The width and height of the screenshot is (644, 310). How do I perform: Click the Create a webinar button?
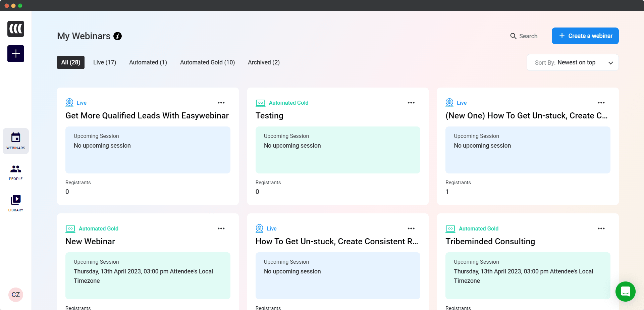585,36
